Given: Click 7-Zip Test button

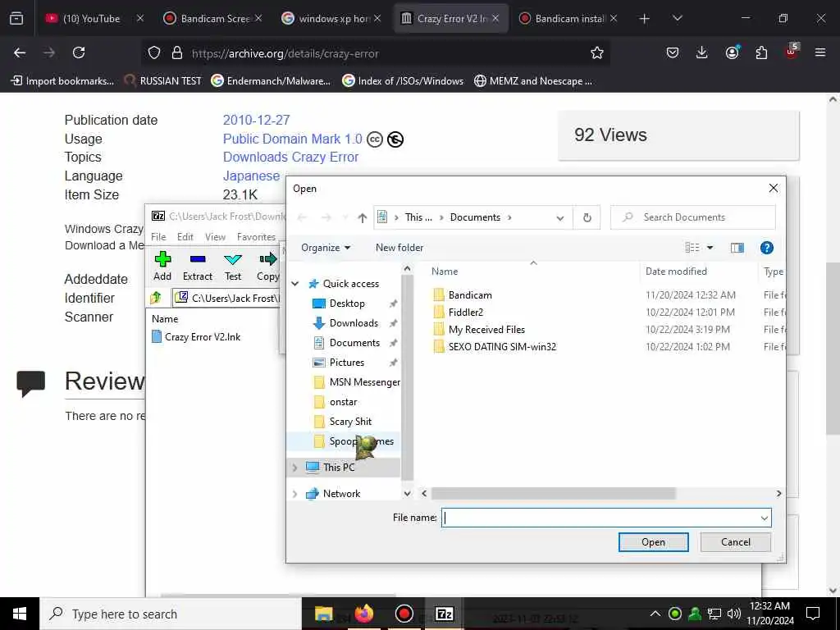Looking at the screenshot, I should [x=232, y=267].
